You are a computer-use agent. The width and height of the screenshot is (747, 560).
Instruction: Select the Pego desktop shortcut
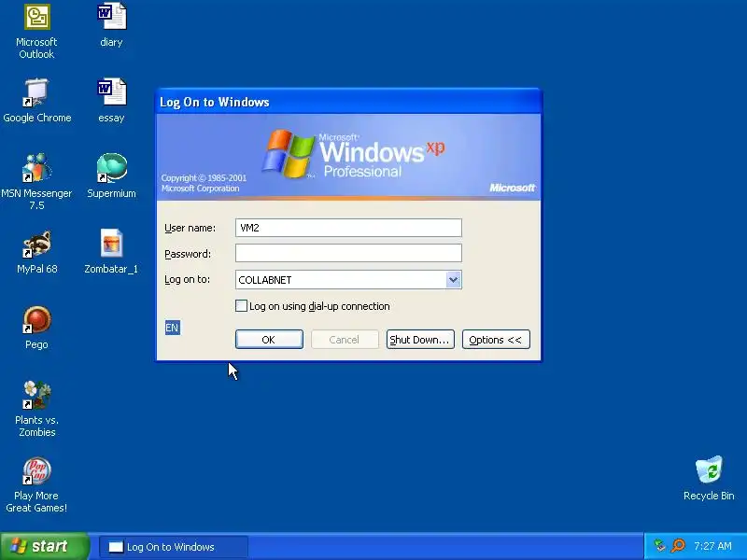pos(36,319)
